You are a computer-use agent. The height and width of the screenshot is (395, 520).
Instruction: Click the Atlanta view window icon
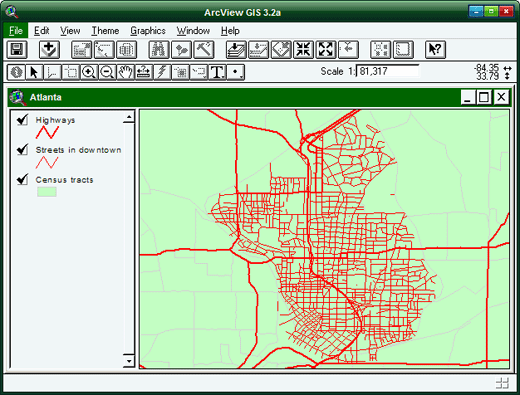click(18, 97)
